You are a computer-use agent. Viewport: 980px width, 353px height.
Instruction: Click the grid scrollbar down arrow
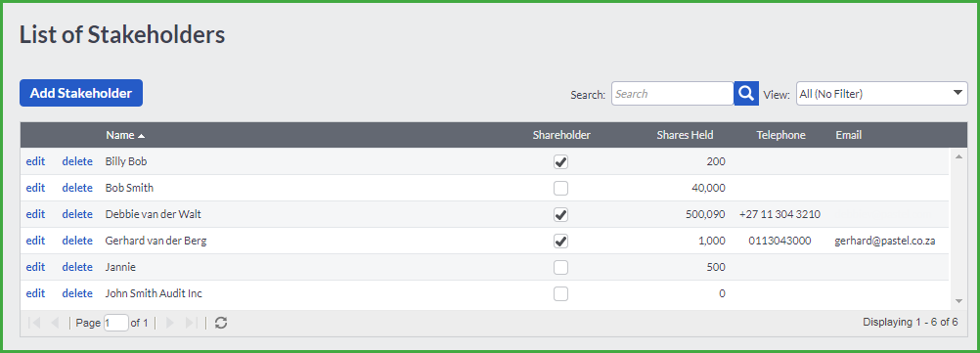(x=958, y=302)
